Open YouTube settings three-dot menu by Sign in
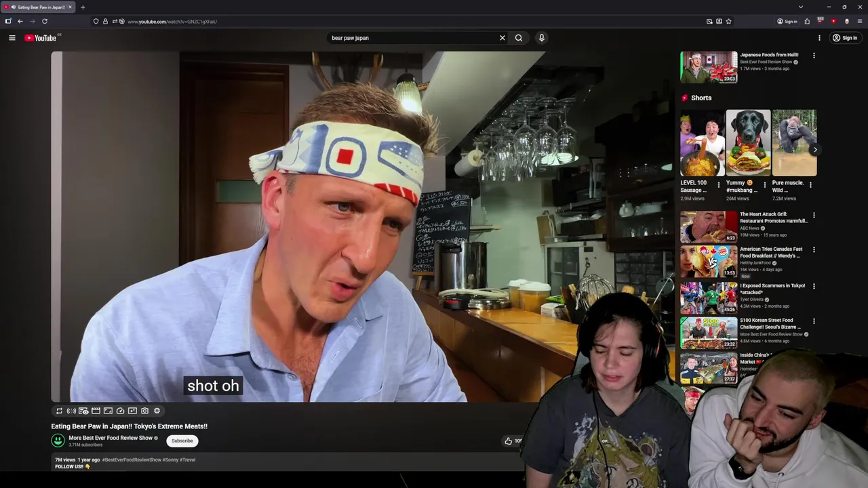This screenshot has height=488, width=868. (x=819, y=38)
